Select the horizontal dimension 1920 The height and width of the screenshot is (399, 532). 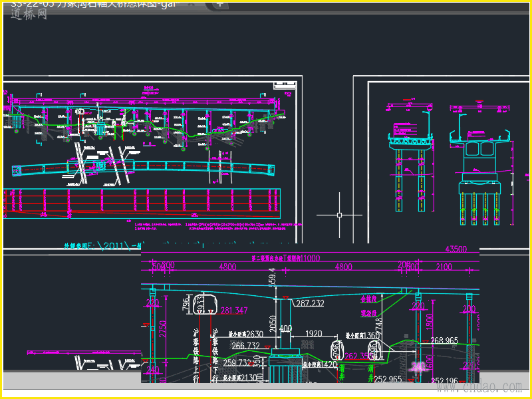(313, 334)
